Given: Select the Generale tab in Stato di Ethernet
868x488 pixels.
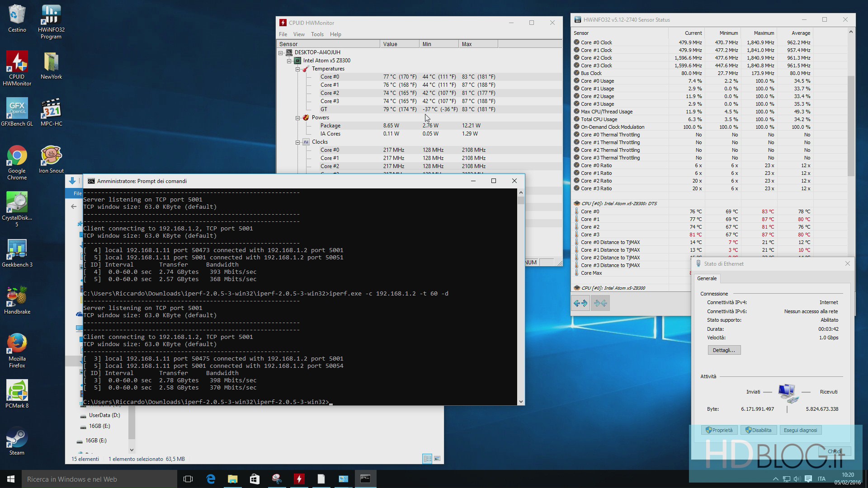Looking at the screenshot, I should coord(707,278).
